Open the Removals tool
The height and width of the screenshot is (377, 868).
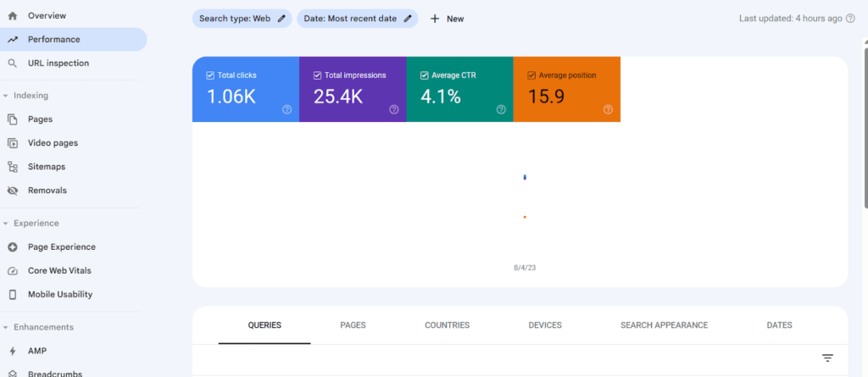(x=47, y=191)
